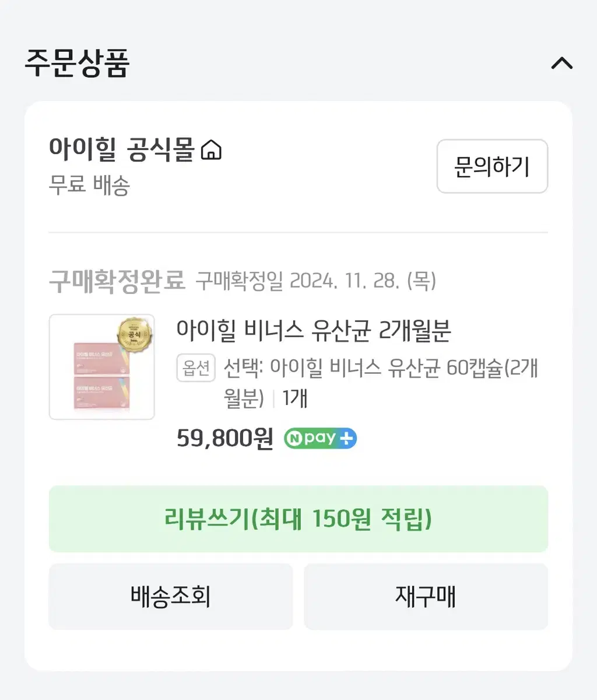Open the 아이힐 공식몰 store name link
Viewport: 597px width, 700px height.
point(121,149)
